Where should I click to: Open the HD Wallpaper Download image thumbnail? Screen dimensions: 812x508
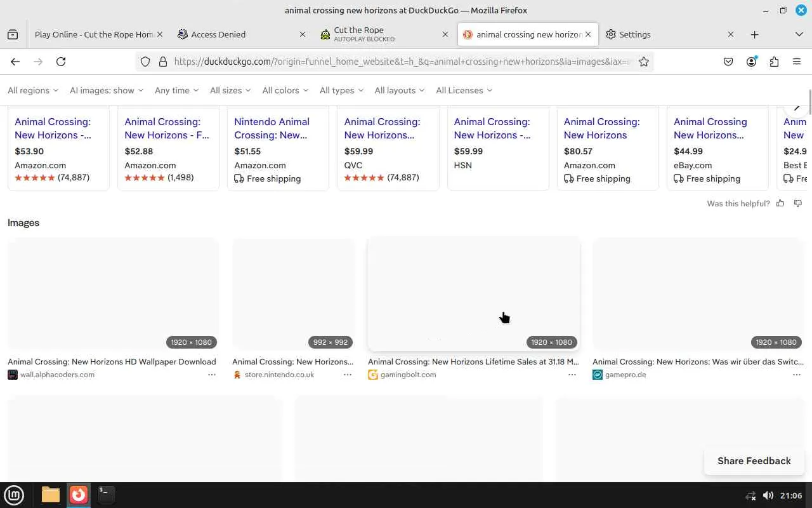[x=113, y=295]
